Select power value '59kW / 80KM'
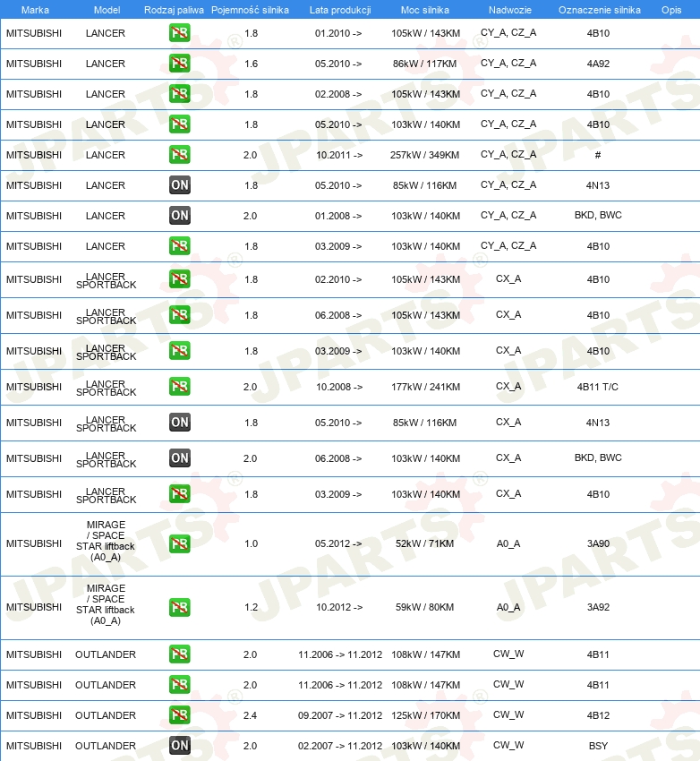Screen dimensions: 700x761 point(424,607)
